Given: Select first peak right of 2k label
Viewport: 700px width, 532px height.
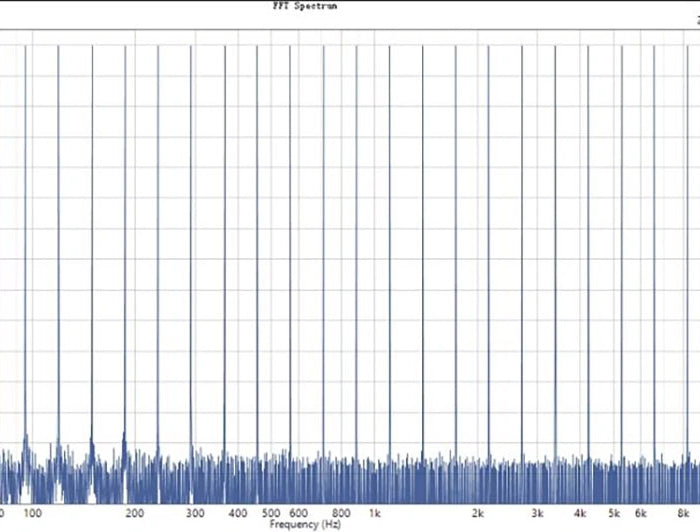Looking at the screenshot, I should point(489,250).
